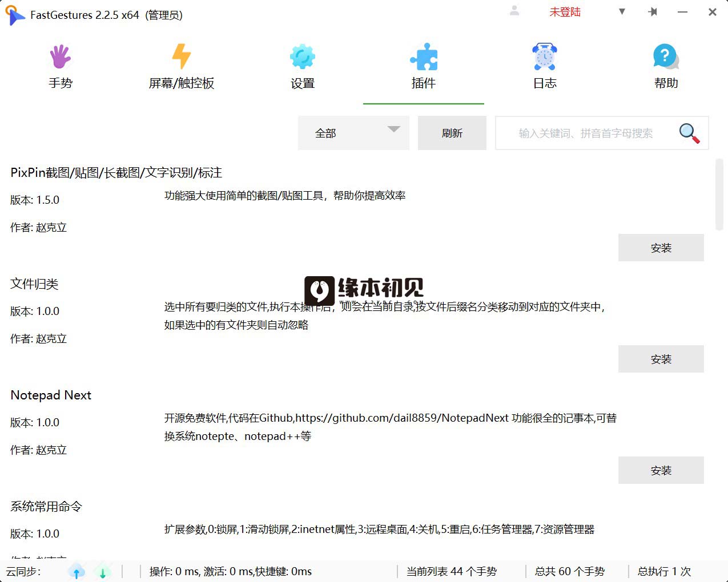Screen dimensions: 728x582
Task: Click the cloud sync download icon
Action: tap(103, 571)
